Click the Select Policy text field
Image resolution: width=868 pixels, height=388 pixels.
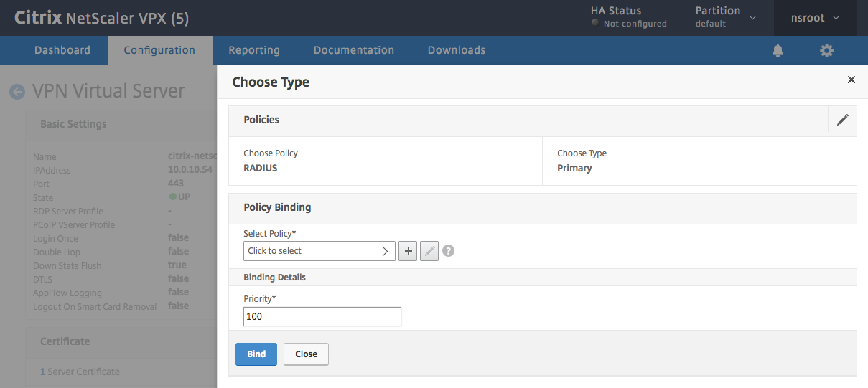309,251
